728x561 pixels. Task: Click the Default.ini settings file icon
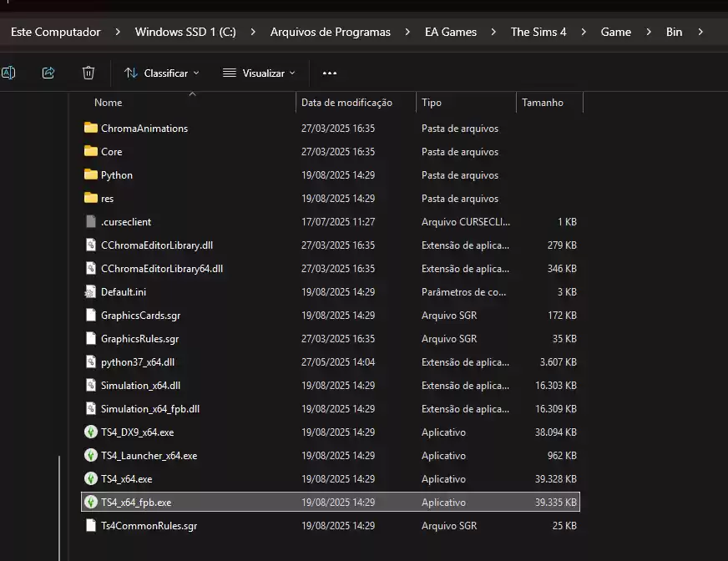pyautogui.click(x=91, y=292)
